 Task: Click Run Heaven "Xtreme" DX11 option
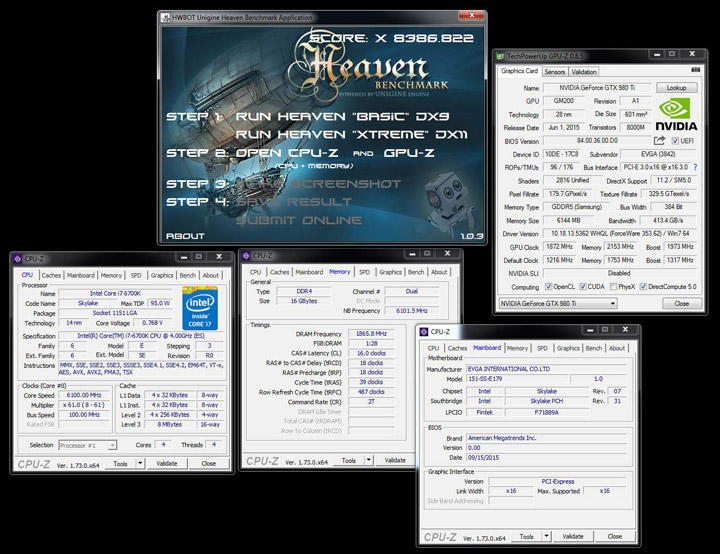pos(351,135)
